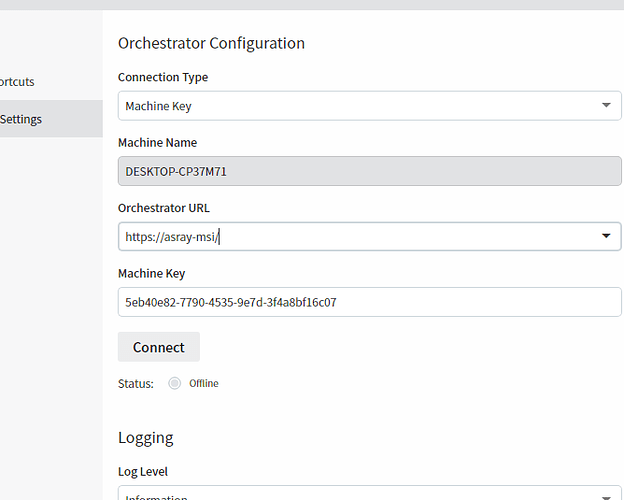The height and width of the screenshot is (500, 624).
Task: Click the Orchestrator URL label
Action: (x=164, y=208)
